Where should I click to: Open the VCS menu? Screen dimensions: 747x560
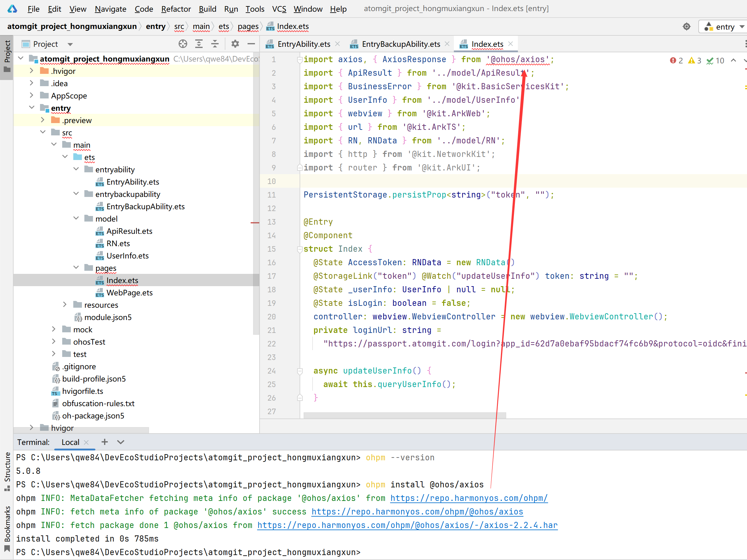click(279, 9)
